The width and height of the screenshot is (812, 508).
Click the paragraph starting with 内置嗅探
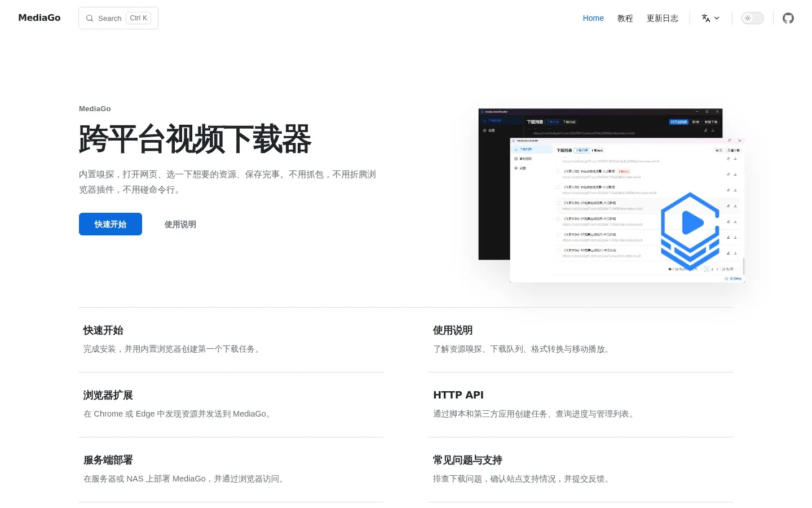click(x=227, y=182)
